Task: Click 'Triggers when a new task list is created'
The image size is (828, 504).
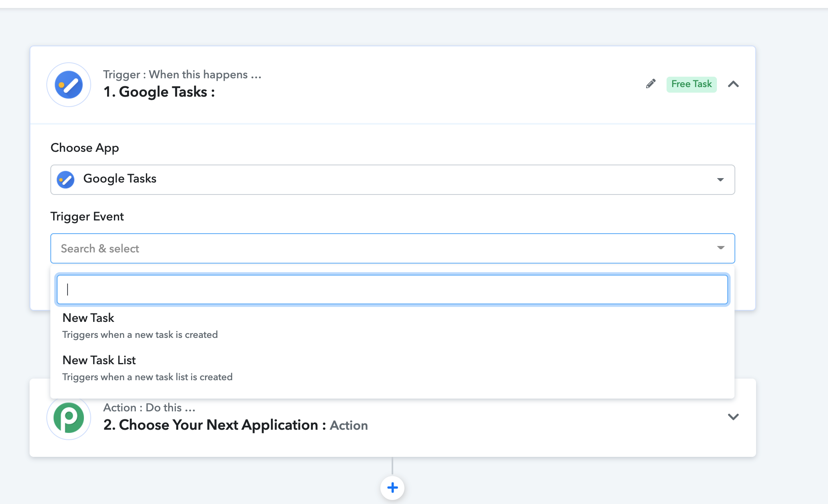Action: pos(147,377)
